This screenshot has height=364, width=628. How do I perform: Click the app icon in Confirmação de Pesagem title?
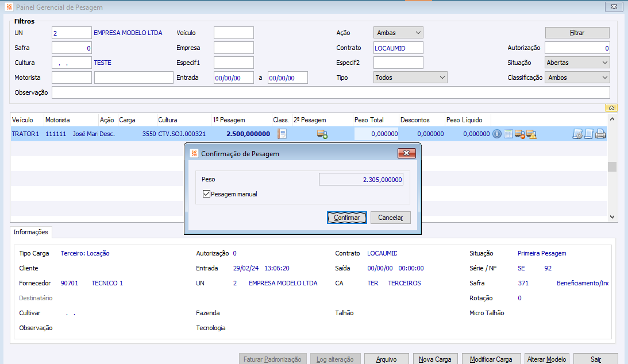pos(194,154)
